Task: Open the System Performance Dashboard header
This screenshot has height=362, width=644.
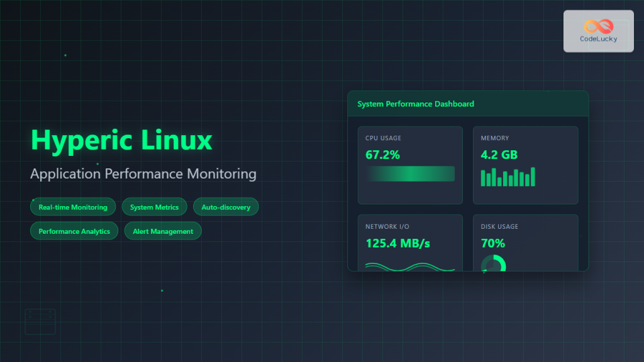Action: click(416, 104)
